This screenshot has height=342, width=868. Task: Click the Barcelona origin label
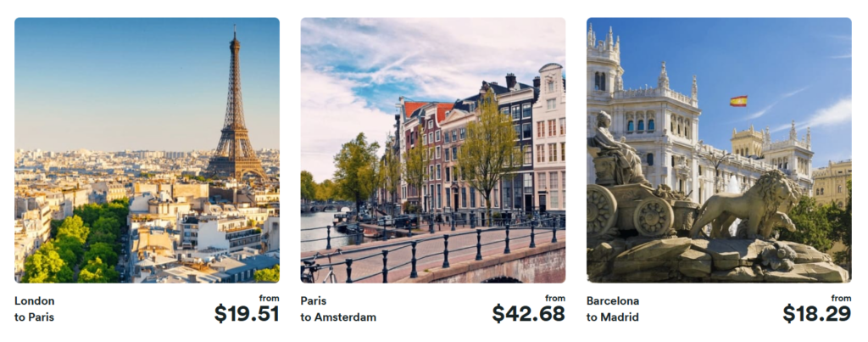[x=613, y=301]
